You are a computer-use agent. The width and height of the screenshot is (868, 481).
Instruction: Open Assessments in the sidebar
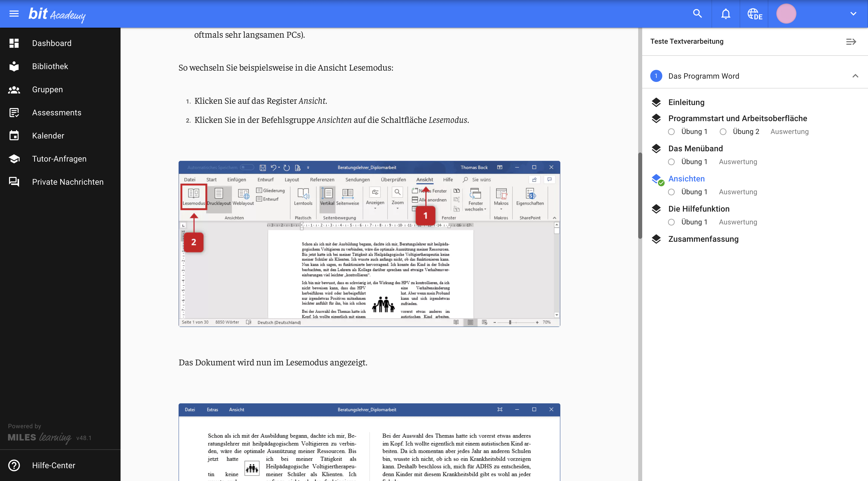coord(57,113)
